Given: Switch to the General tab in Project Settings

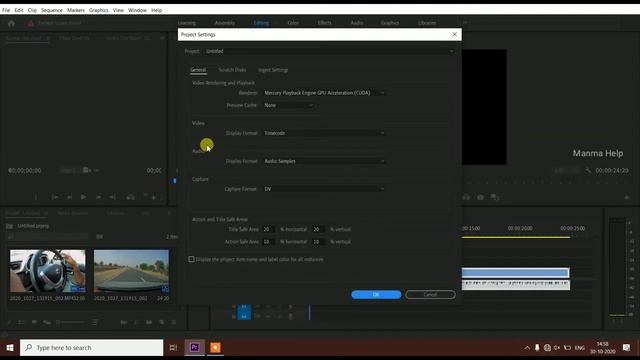Looking at the screenshot, I should pos(198,70).
